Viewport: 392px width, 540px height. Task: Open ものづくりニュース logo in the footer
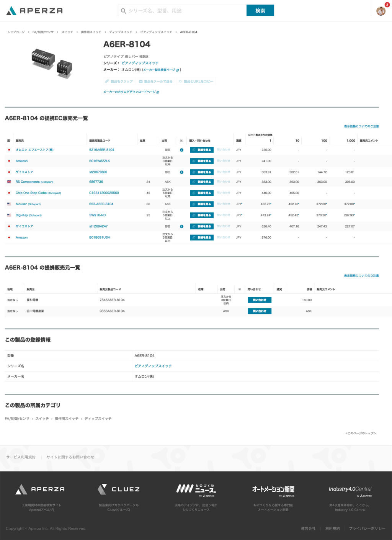click(x=196, y=489)
